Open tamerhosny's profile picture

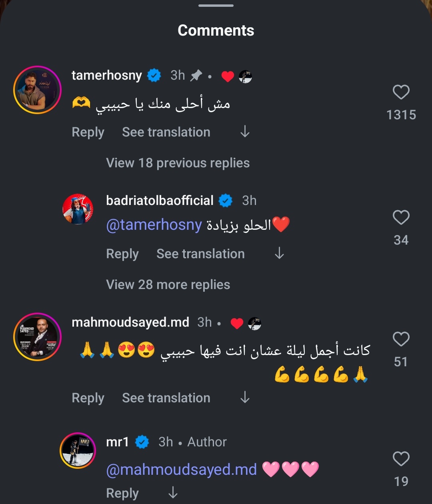coord(37,90)
